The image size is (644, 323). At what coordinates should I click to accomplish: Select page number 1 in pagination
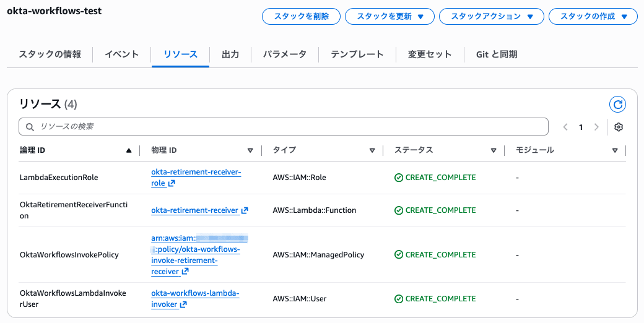[581, 127]
